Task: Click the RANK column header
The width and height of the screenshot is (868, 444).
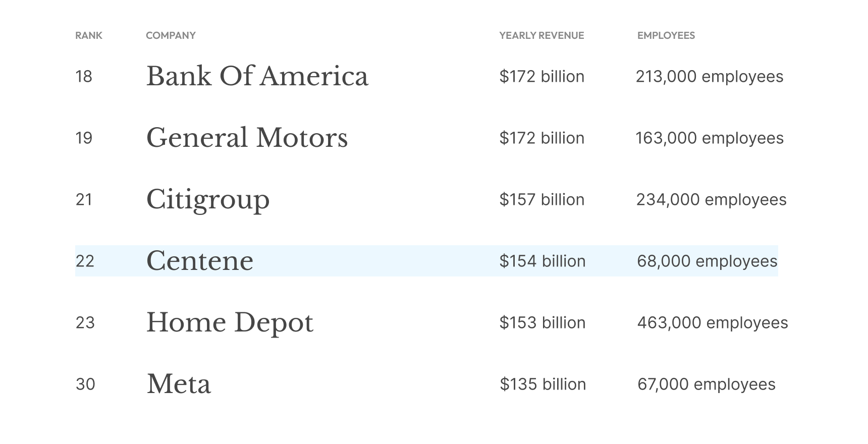Action: pos(89,35)
